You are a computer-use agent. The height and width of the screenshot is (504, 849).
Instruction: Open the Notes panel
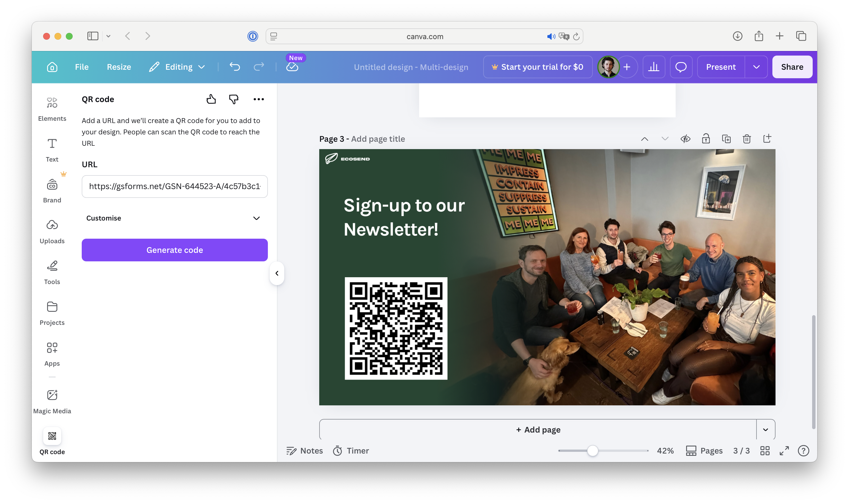[x=304, y=451]
